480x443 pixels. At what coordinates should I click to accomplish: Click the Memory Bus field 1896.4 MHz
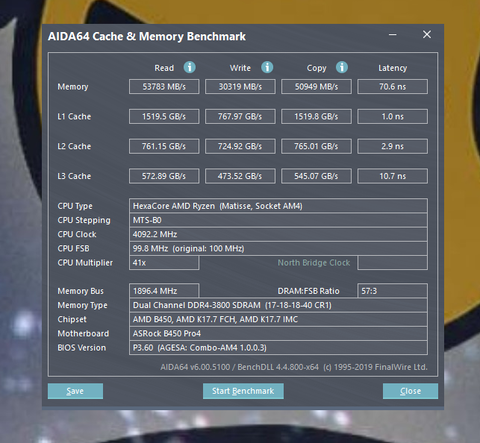pyautogui.click(x=164, y=291)
